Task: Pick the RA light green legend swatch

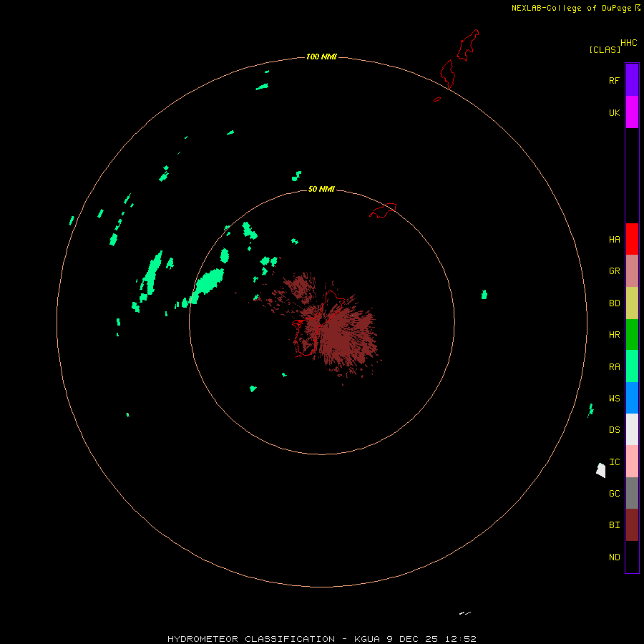Action: coord(632,366)
